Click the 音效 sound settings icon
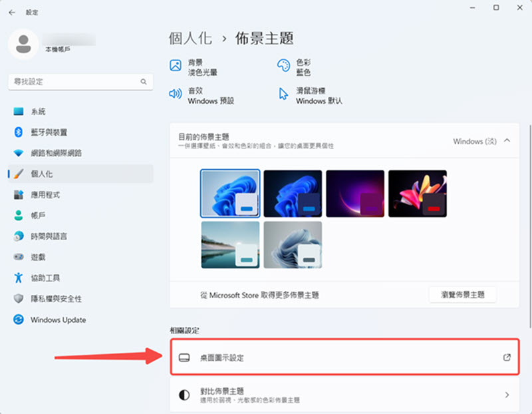This screenshot has width=532, height=414. click(175, 93)
